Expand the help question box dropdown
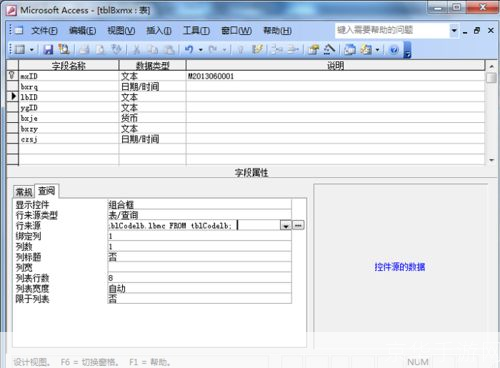500x368 pixels. click(454, 30)
